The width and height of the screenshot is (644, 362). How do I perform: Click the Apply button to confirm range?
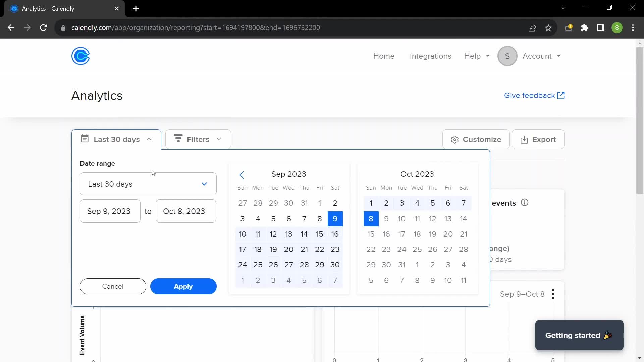click(x=183, y=287)
